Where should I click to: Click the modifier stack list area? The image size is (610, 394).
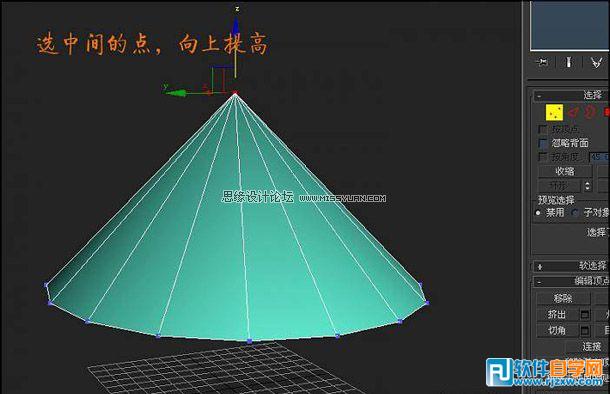point(570,25)
